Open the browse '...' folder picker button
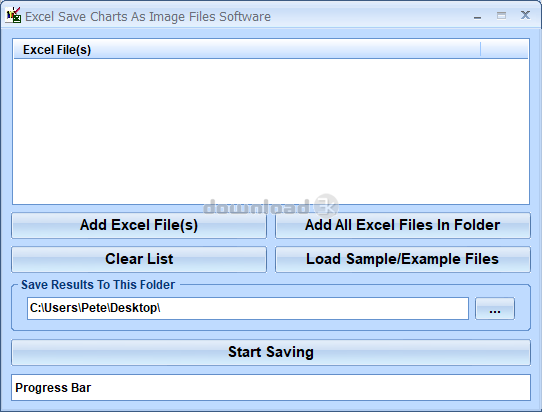The image size is (542, 412). 495,308
